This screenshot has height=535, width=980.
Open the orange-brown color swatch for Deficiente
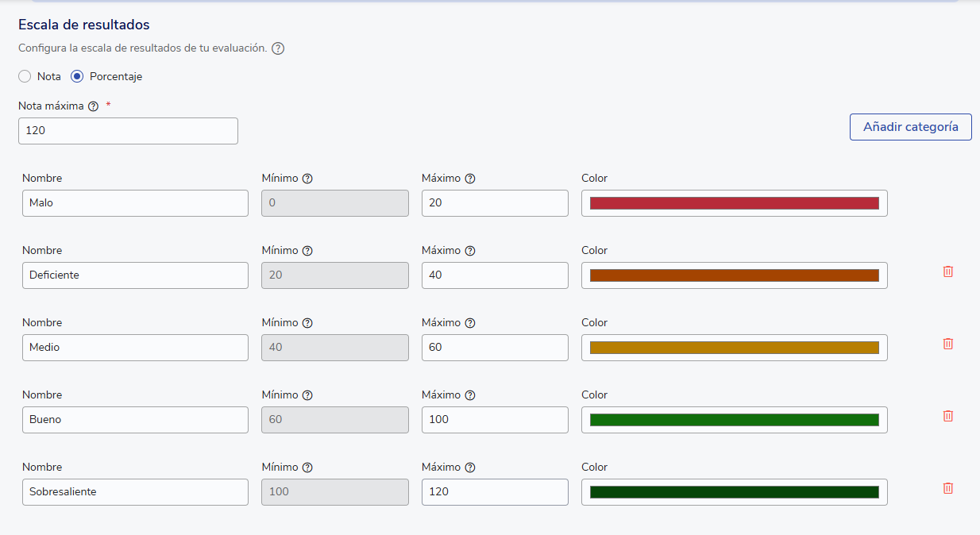(734, 275)
